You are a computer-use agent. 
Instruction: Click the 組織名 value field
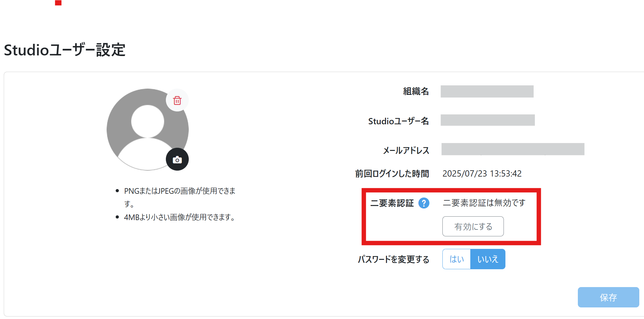(487, 91)
